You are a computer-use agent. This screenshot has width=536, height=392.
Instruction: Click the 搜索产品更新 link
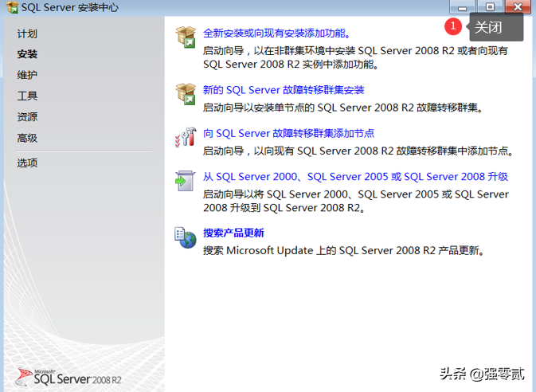tap(233, 233)
